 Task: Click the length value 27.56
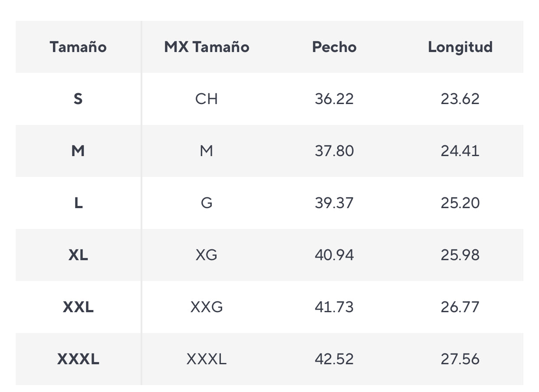[460, 359]
